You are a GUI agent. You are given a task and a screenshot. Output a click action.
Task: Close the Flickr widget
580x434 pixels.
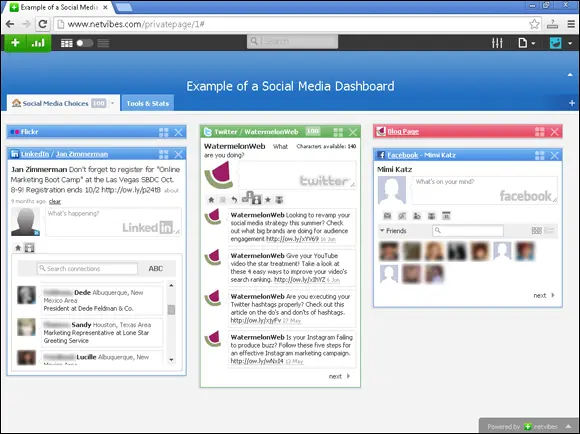point(178,132)
